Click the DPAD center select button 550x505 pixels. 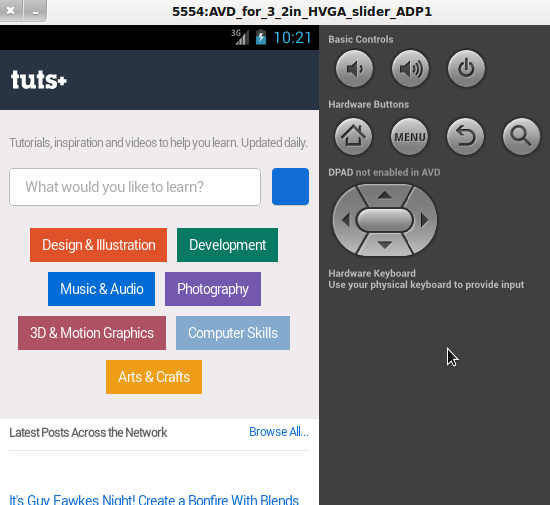point(385,220)
